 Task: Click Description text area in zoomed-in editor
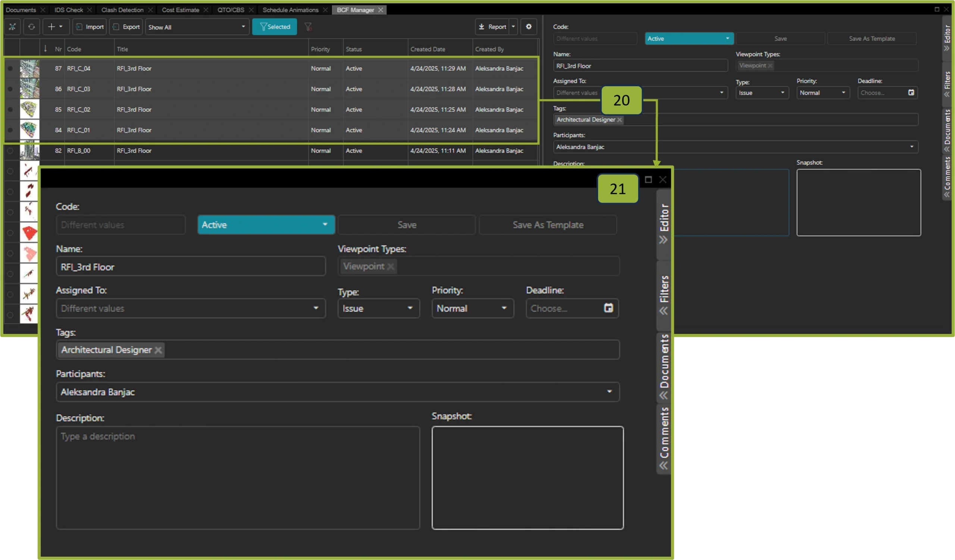tap(238, 478)
